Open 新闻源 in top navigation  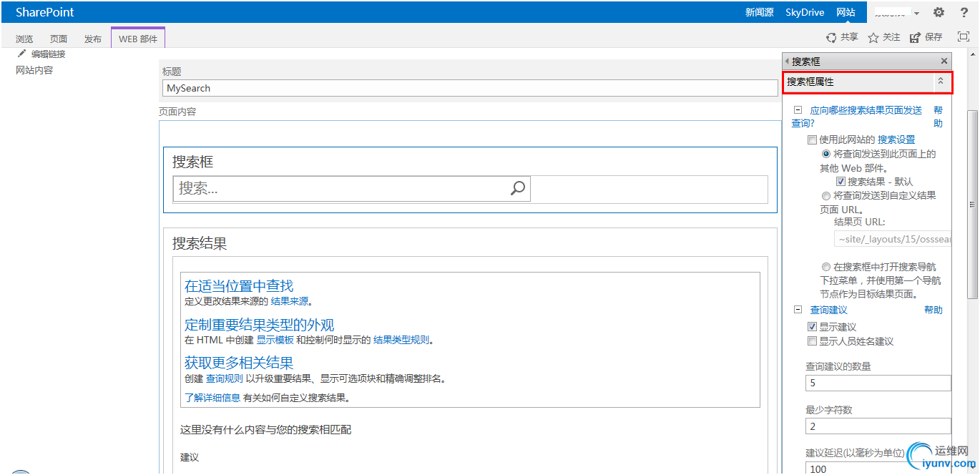coord(760,12)
